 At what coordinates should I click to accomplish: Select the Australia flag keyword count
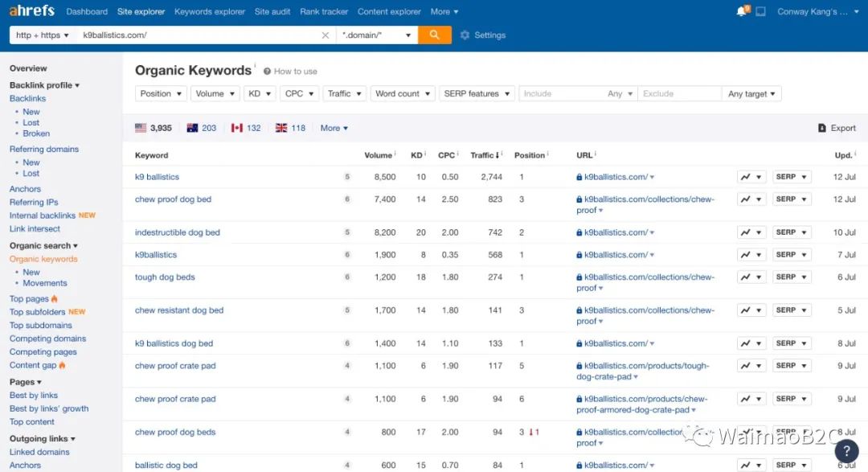[201, 128]
